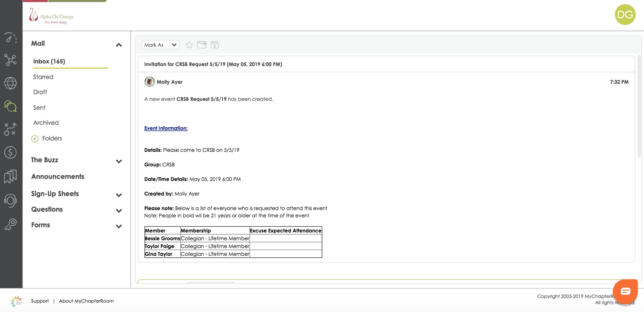The width and height of the screenshot is (644, 312).
Task: Open the dashboard gauge sidebar icon
Action: point(10,38)
